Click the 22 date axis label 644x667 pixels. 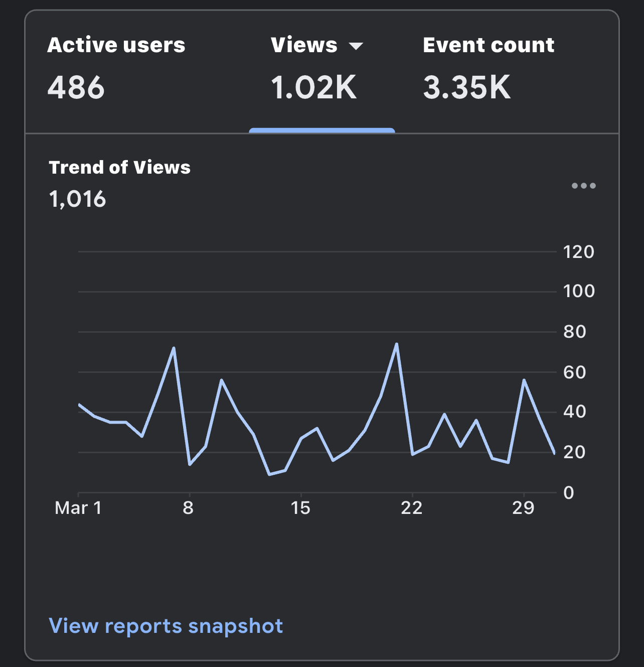(x=412, y=508)
